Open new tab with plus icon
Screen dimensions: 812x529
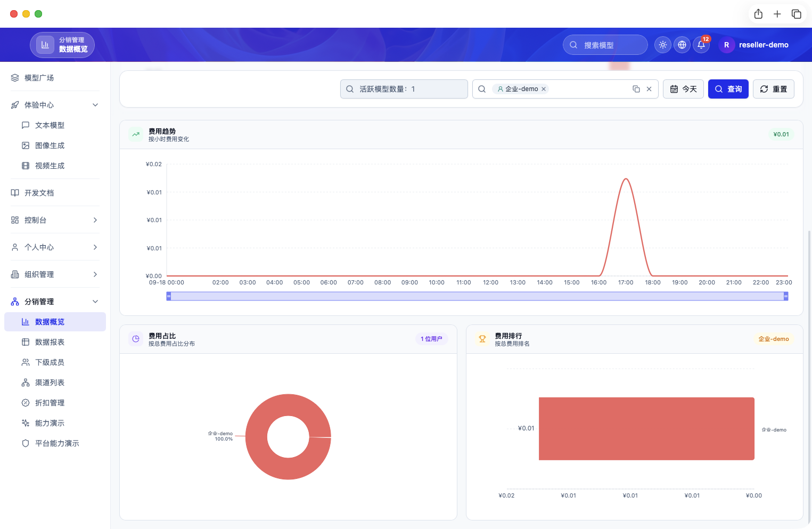[777, 14]
